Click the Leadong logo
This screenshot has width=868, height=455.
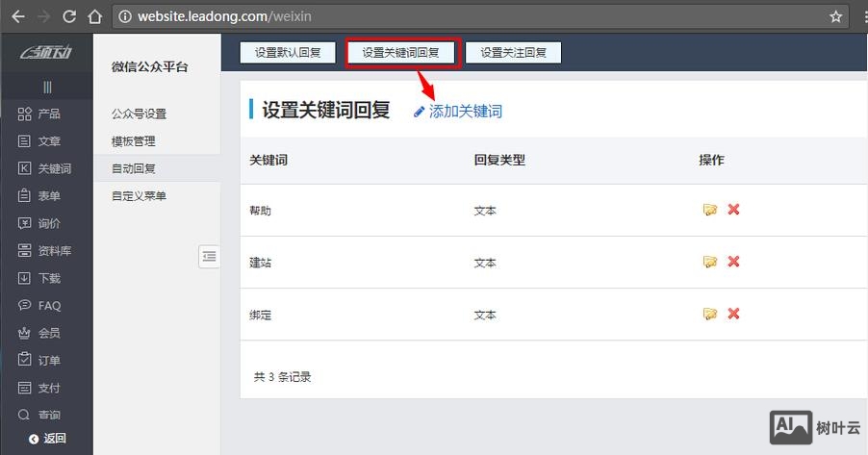[46, 53]
